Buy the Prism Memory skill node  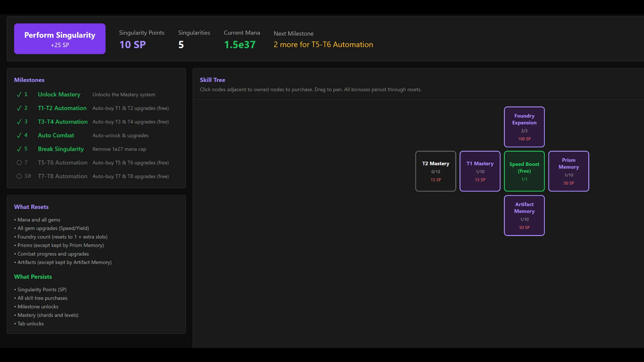[569, 171]
